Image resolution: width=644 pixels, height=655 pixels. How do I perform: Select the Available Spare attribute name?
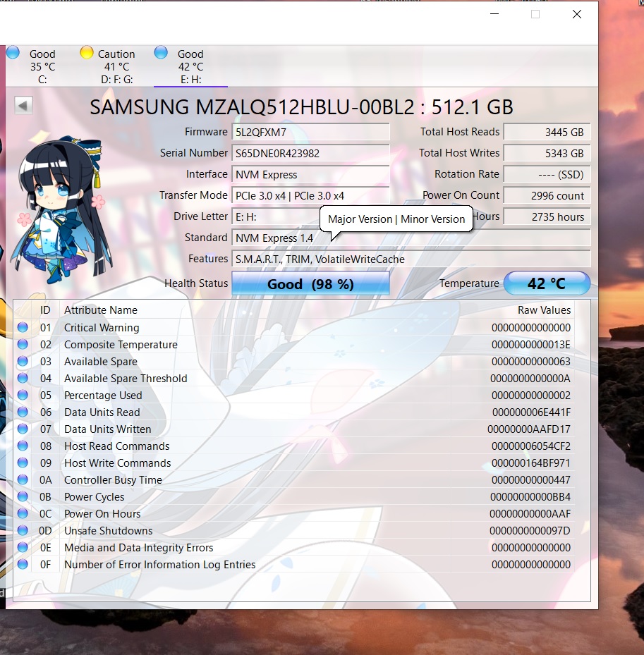click(x=101, y=361)
